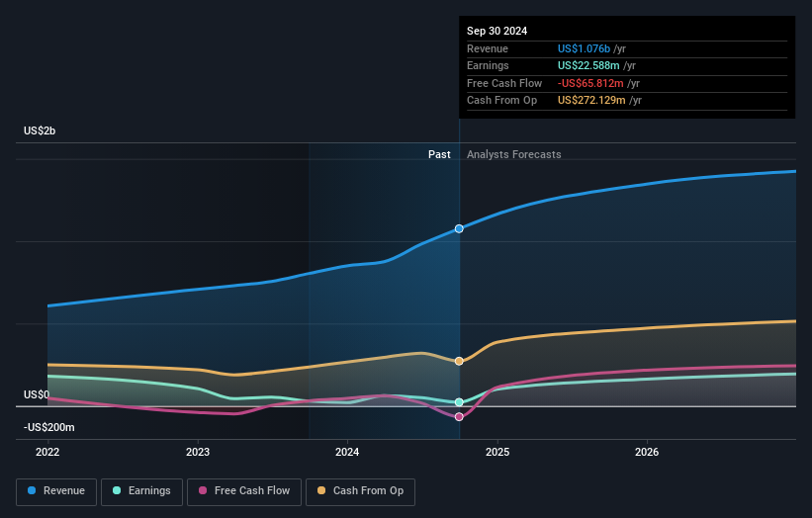Click the 2023 x-axis label
The width and height of the screenshot is (812, 518).
pyautogui.click(x=198, y=453)
